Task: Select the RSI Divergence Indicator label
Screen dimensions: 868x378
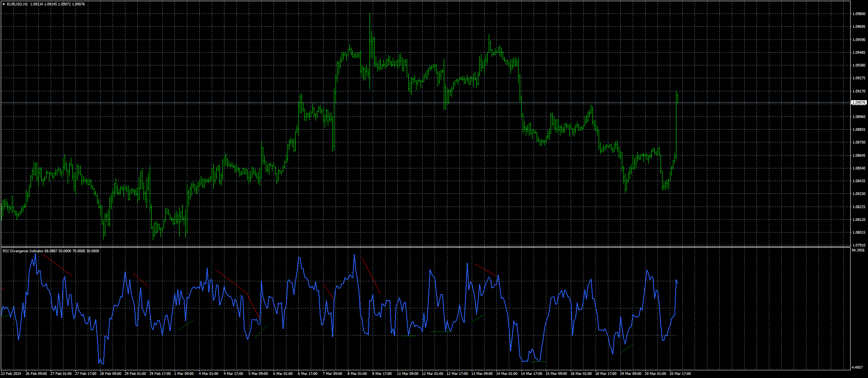Action: pyautogui.click(x=23, y=251)
